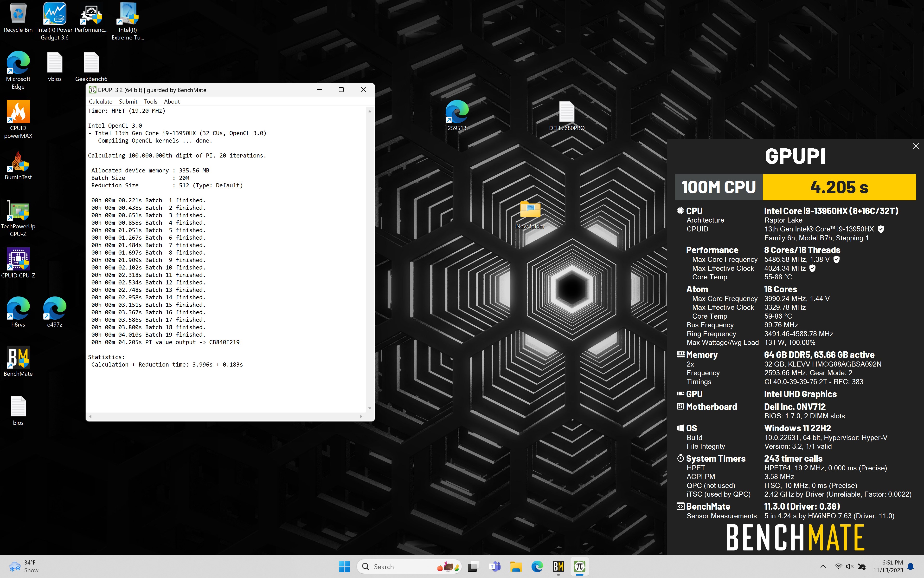The height and width of the screenshot is (578, 924).
Task: Select the Performance shortcut icon on desktop
Action: click(x=91, y=18)
